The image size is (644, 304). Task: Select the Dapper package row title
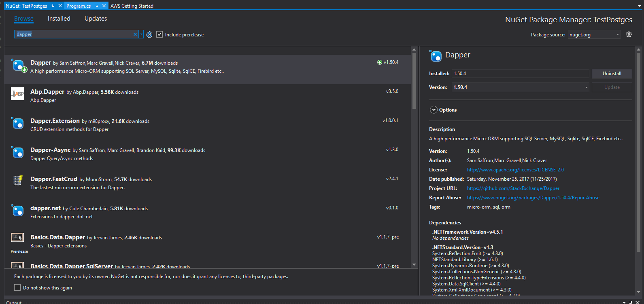(x=40, y=63)
